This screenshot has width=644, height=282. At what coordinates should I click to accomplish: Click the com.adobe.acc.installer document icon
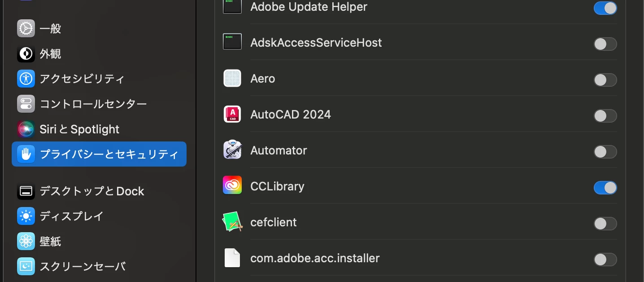(232, 258)
